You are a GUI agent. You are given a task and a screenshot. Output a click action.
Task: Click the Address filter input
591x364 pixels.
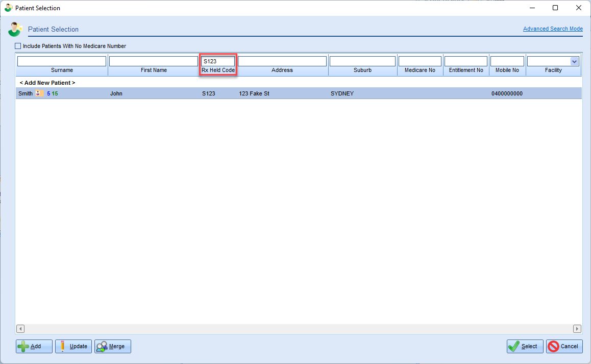point(282,61)
